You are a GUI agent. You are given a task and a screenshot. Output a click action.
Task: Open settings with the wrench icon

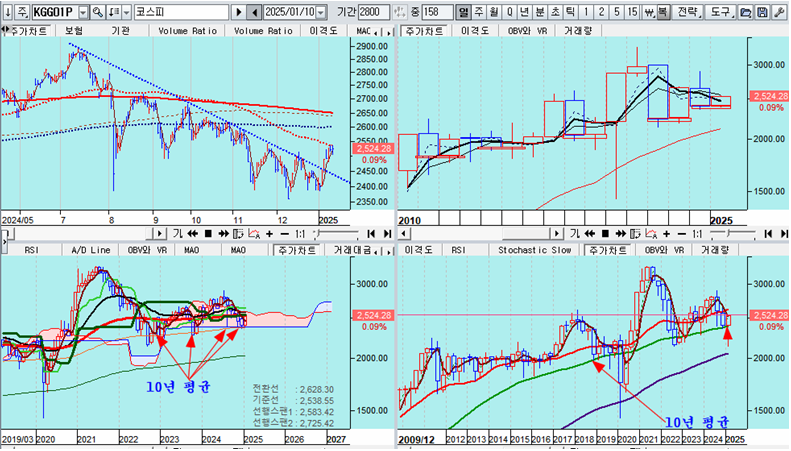[x=779, y=12]
